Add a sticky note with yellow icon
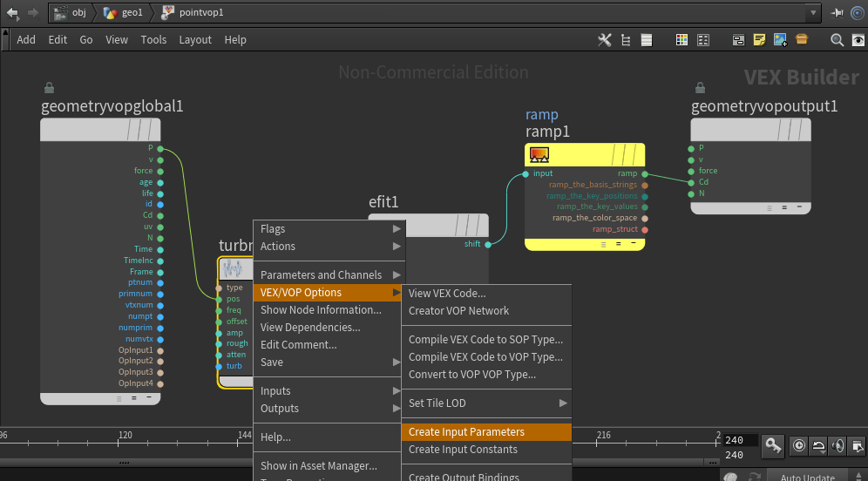 click(759, 40)
